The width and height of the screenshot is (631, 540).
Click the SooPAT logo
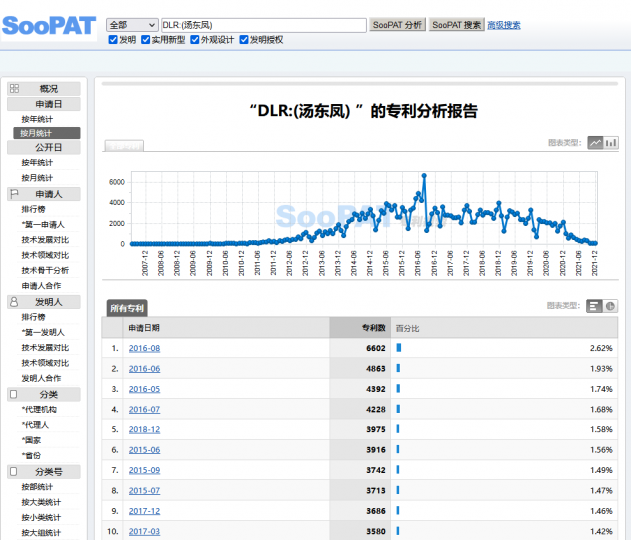tap(49, 26)
